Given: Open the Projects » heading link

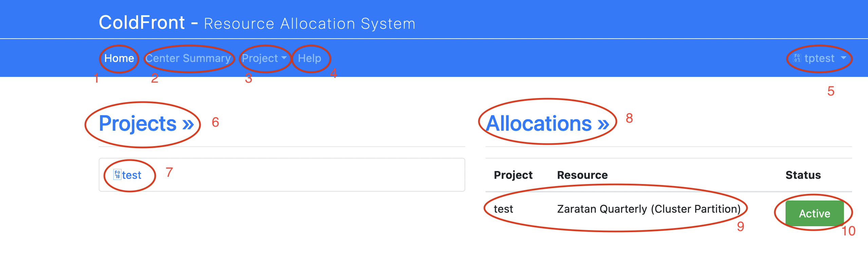Looking at the screenshot, I should tap(146, 123).
